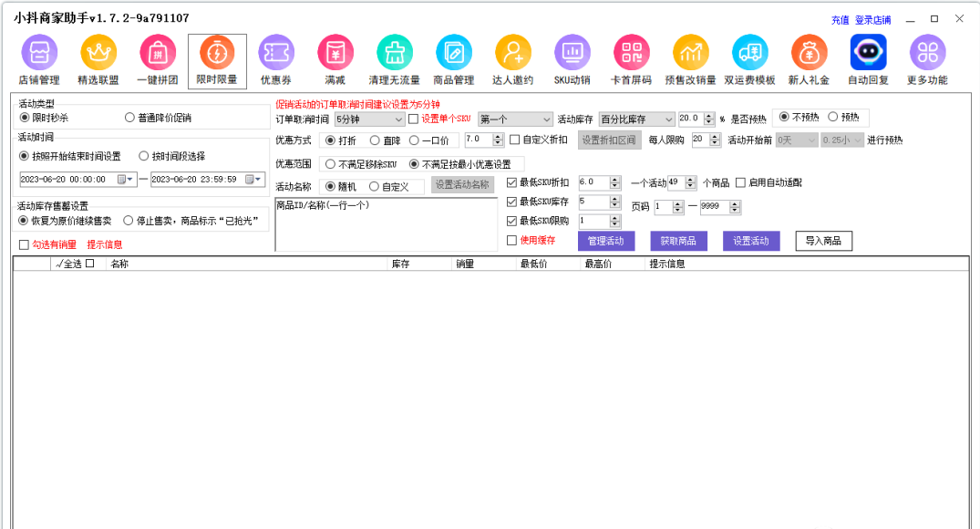Open the 满减 discount icon
Viewport: 980px width, 529px height.
tap(335, 53)
